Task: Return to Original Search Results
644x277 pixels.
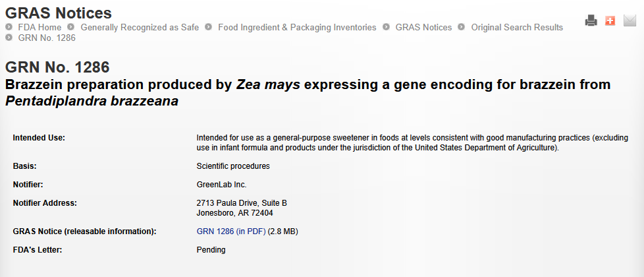Action: click(517, 27)
